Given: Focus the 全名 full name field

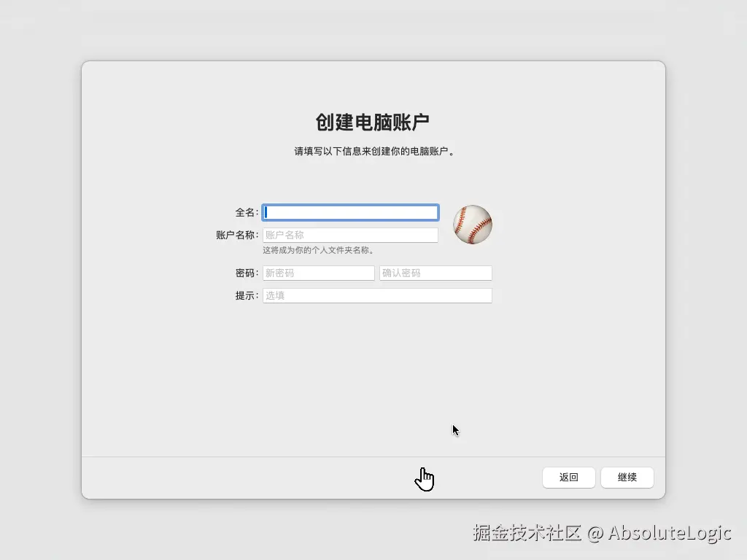Looking at the screenshot, I should click(x=350, y=212).
